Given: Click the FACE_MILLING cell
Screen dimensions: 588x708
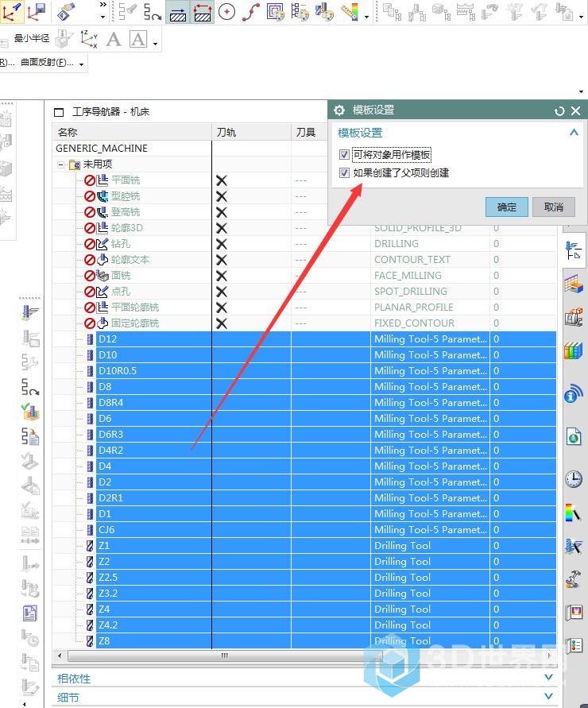Looking at the screenshot, I should 408,276.
